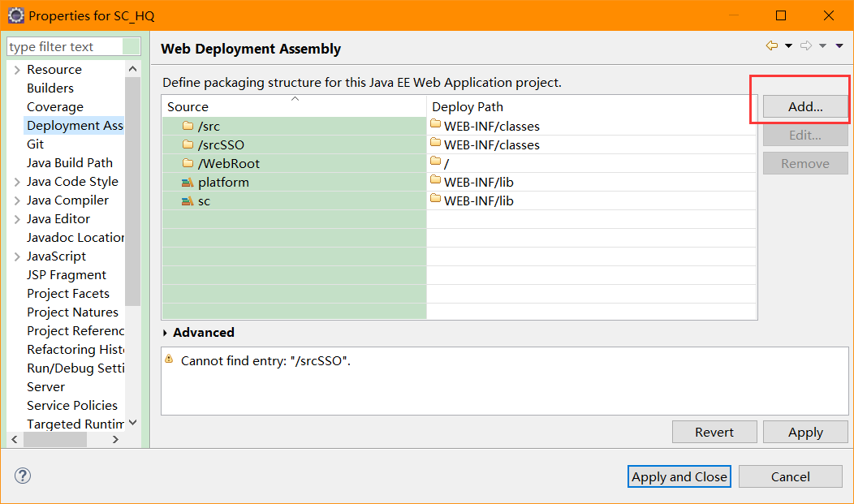Expand the Resource tree node
854x504 pixels.
(x=17, y=70)
